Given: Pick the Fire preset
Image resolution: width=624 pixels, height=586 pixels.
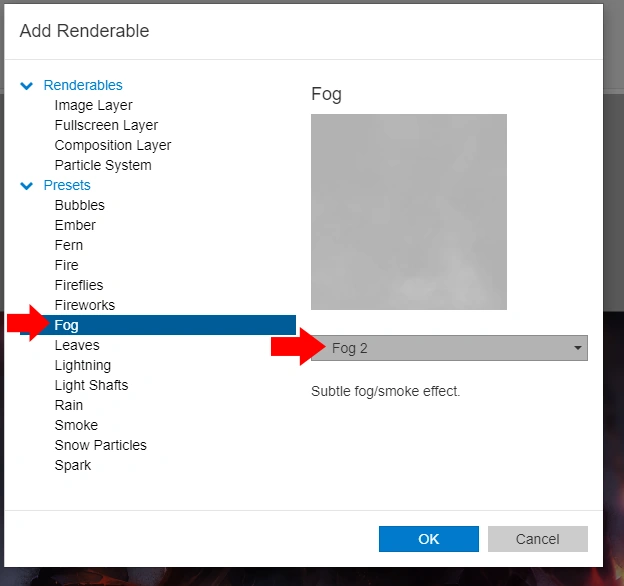Looking at the screenshot, I should point(66,265).
